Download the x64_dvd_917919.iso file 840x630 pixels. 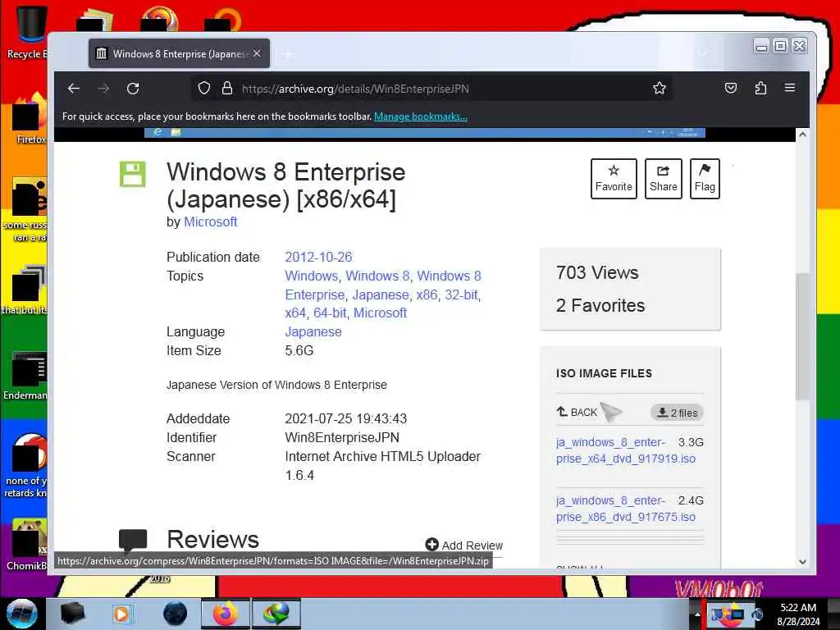(626, 450)
